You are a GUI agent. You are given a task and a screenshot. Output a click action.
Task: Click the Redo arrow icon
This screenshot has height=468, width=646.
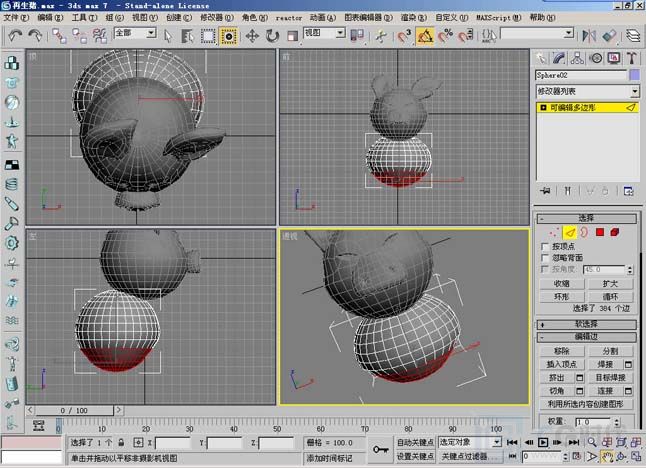point(35,35)
